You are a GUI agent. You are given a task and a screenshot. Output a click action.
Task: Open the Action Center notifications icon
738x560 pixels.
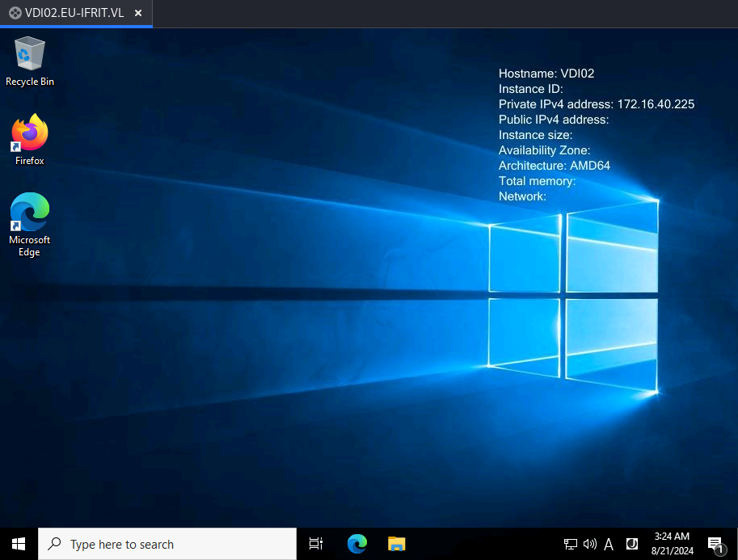(715, 545)
